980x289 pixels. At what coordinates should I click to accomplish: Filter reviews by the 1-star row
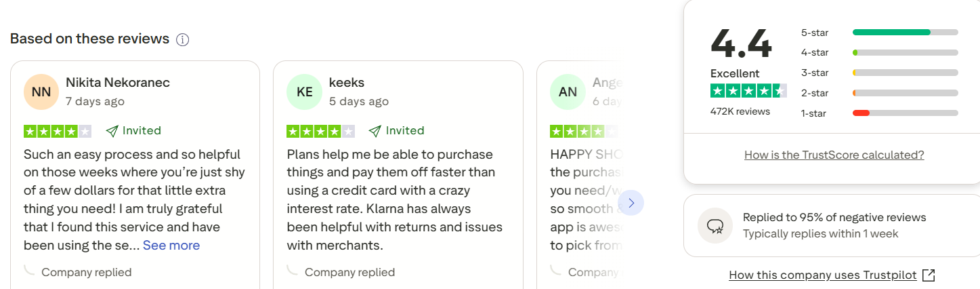point(879,113)
